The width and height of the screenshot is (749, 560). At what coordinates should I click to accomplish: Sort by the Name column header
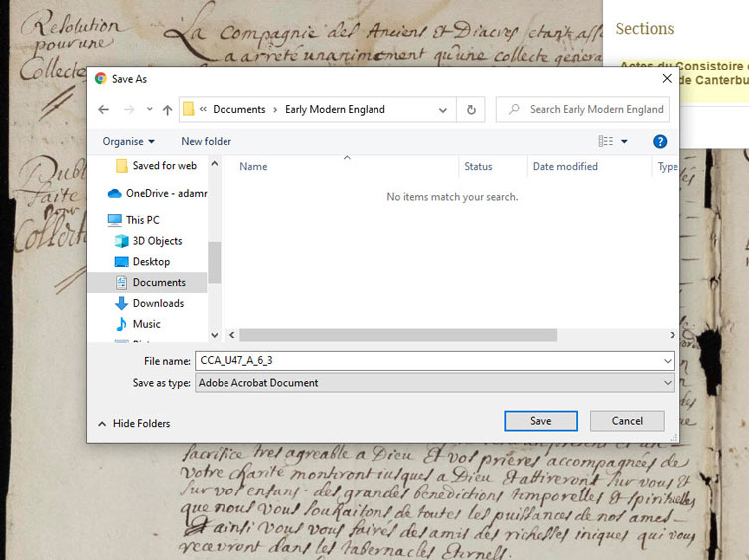(253, 166)
